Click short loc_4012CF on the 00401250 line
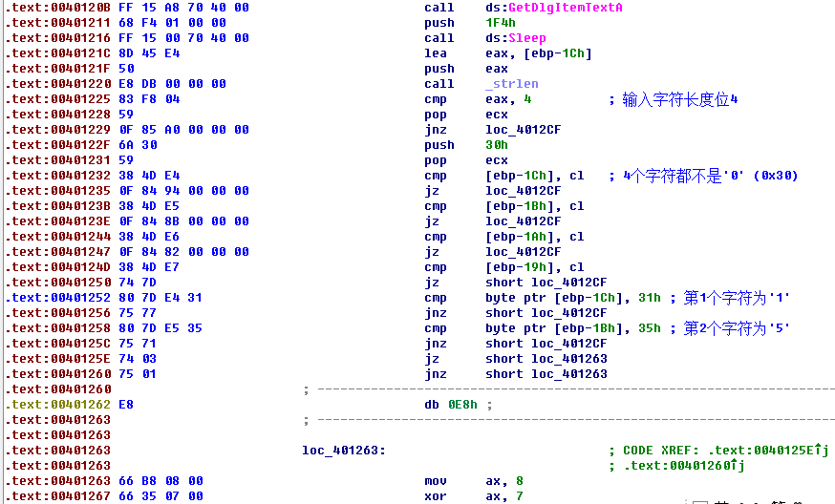Screen dimensions: 835x504 (546, 283)
